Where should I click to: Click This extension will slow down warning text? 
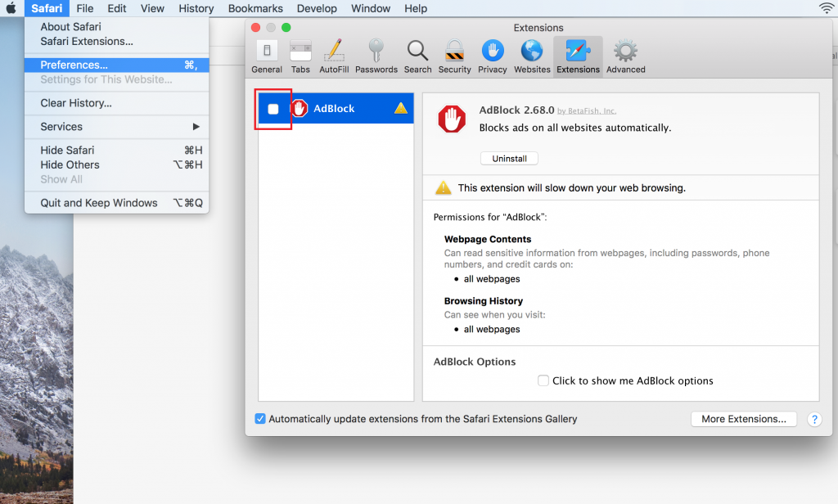coord(571,188)
